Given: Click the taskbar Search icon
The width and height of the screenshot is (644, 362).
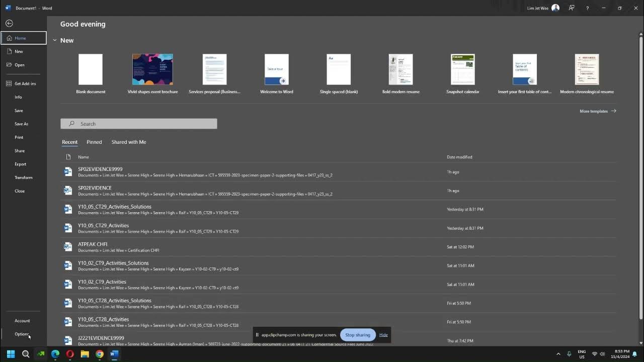Looking at the screenshot, I should coord(26,354).
